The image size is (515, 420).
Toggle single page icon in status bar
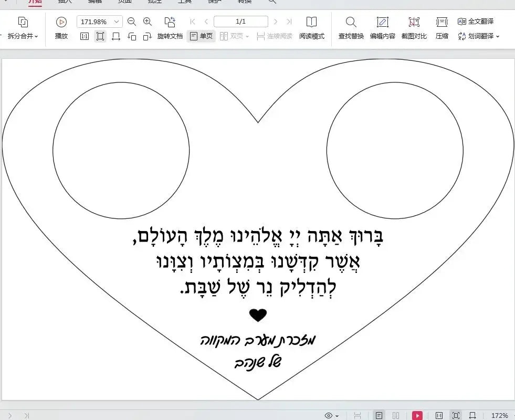coord(379,415)
